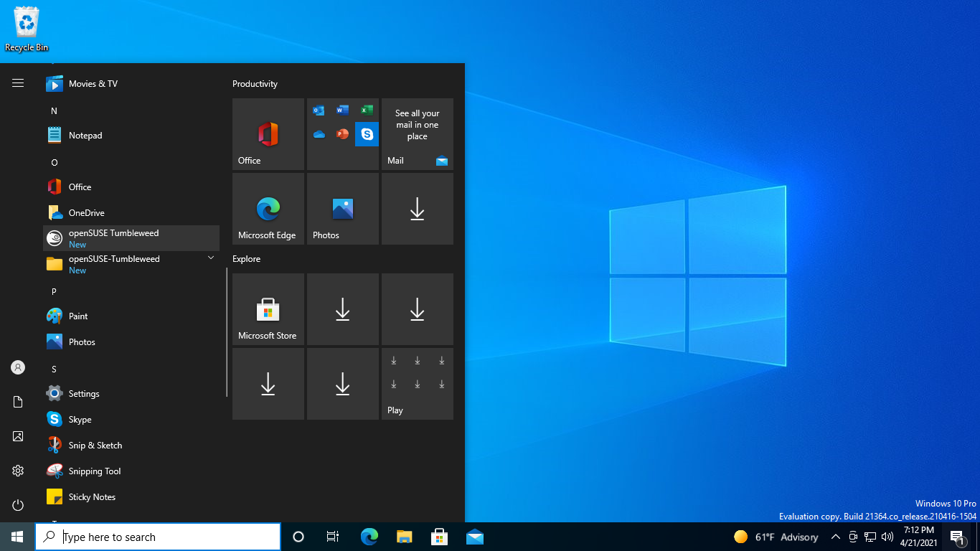Show hidden system tray icons
Viewport: 980px width, 551px height.
tap(836, 537)
